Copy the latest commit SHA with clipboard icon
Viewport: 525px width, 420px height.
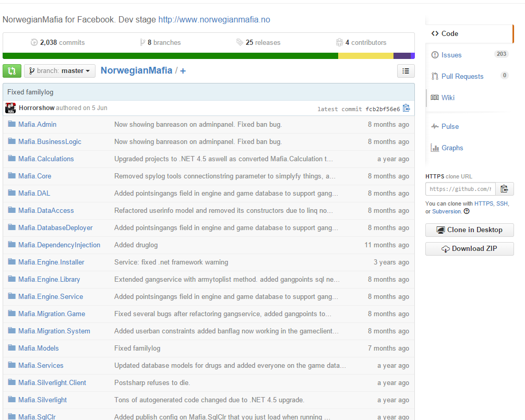407,108
